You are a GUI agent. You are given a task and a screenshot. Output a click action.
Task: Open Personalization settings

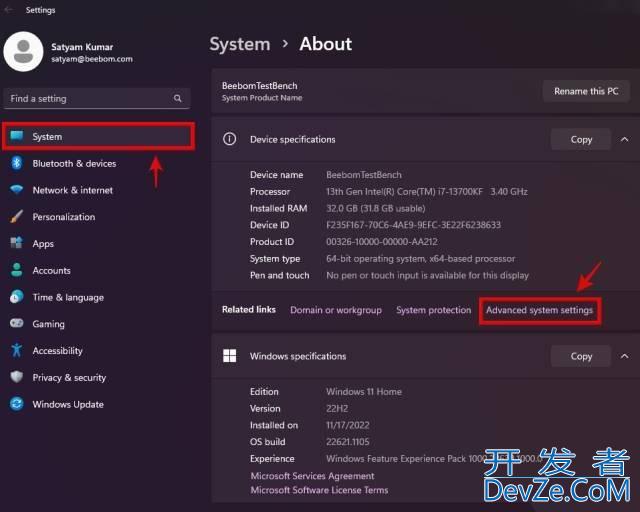(98, 217)
